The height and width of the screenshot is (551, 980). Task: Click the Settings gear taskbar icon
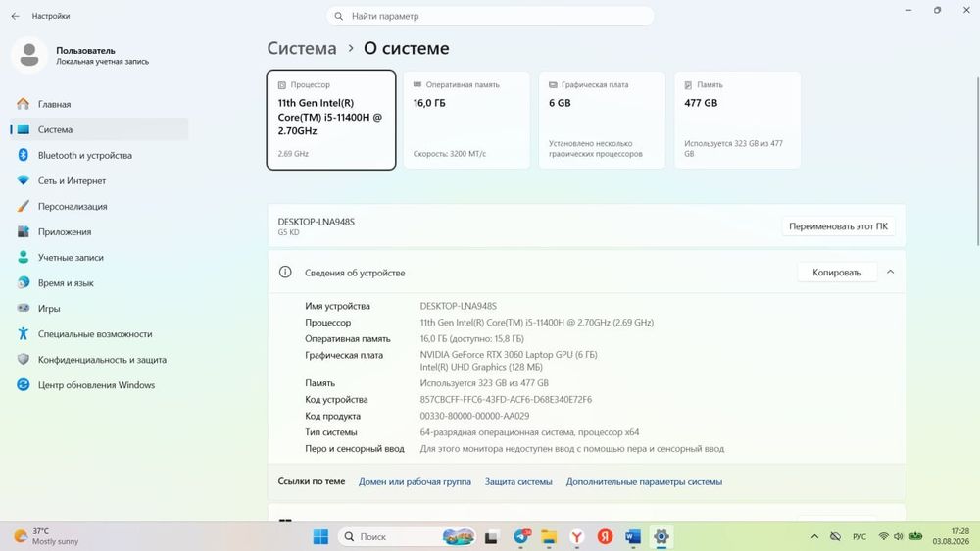click(661, 536)
